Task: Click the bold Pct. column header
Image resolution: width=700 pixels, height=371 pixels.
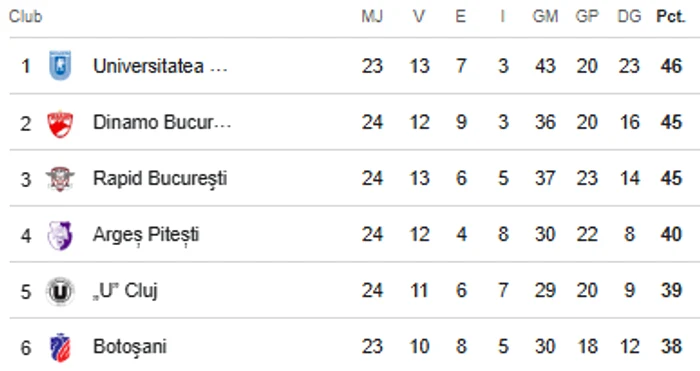Action: (671, 17)
